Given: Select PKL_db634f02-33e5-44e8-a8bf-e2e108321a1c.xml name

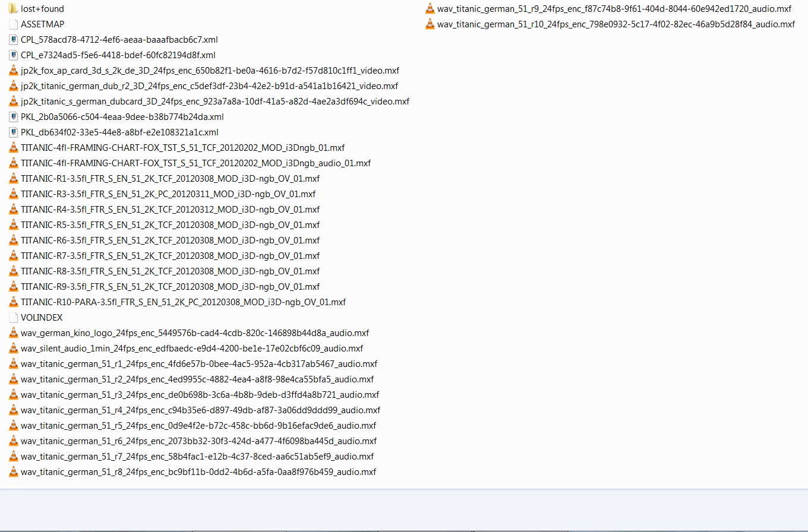Looking at the screenshot, I should [119, 132].
